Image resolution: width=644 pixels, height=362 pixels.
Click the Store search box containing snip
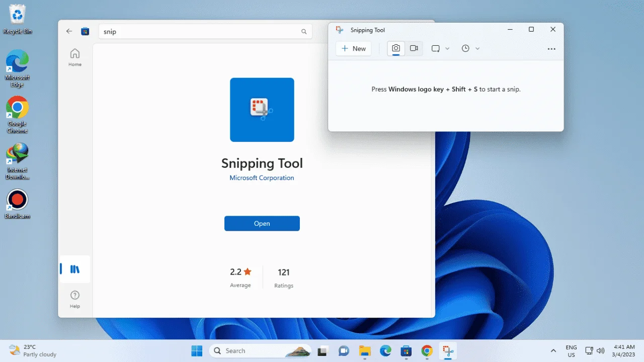click(x=205, y=31)
